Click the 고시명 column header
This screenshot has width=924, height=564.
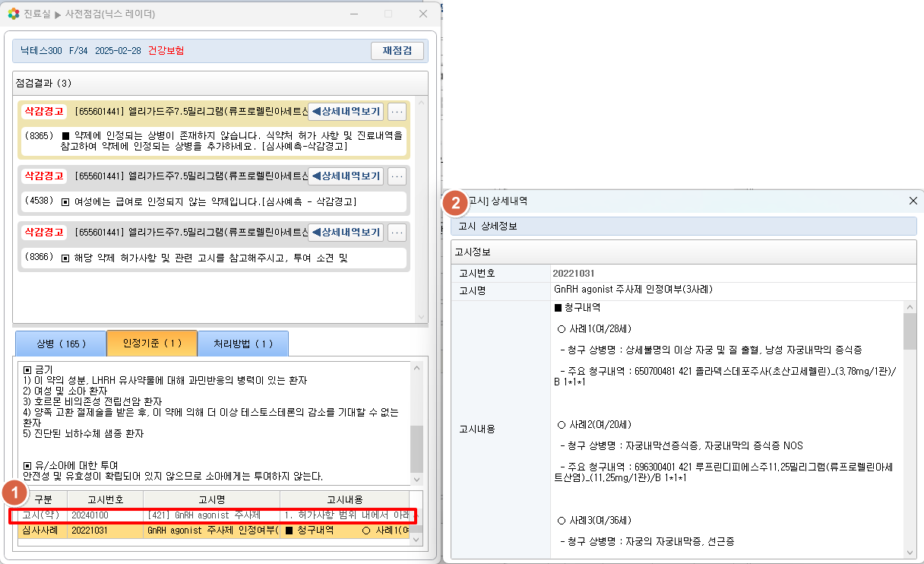coord(211,499)
